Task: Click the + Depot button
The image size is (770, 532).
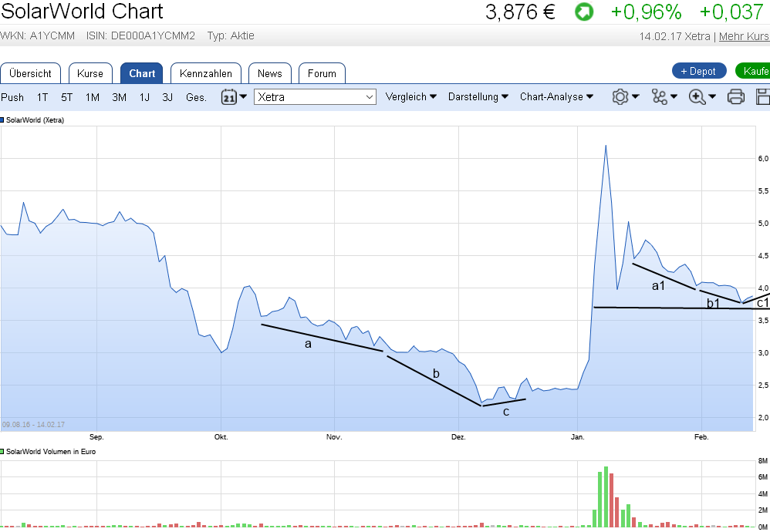Action: pos(698,70)
